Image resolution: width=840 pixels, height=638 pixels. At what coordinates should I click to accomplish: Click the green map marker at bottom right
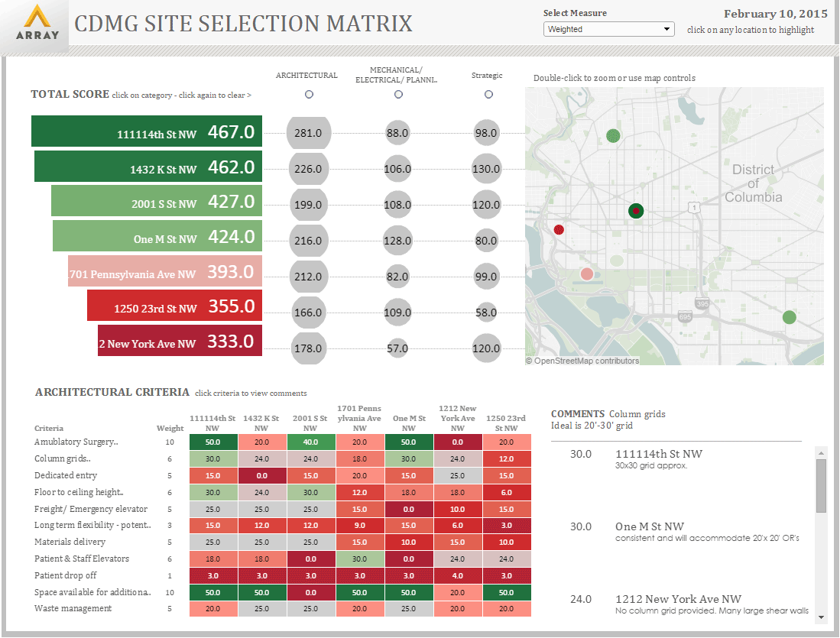[790, 316]
